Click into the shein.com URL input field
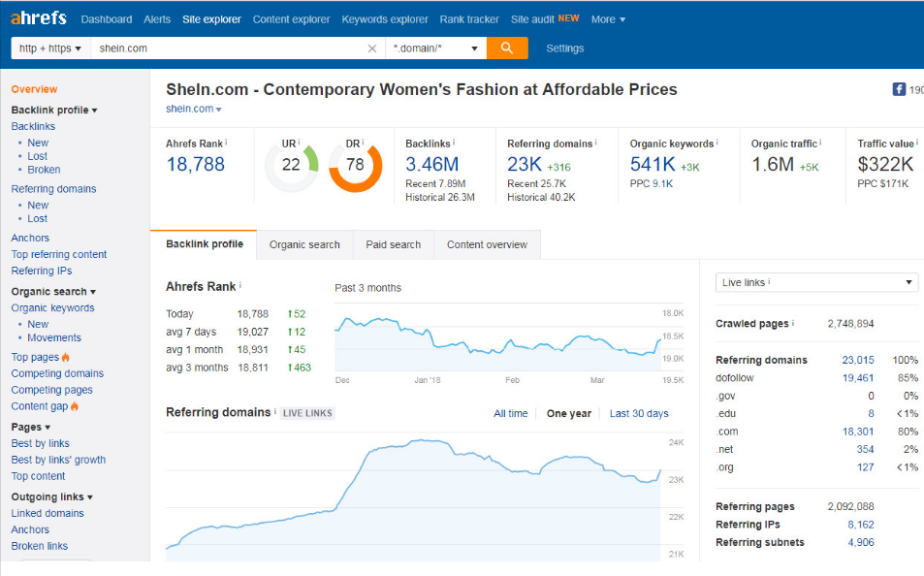The width and height of the screenshot is (924, 576). click(x=228, y=48)
